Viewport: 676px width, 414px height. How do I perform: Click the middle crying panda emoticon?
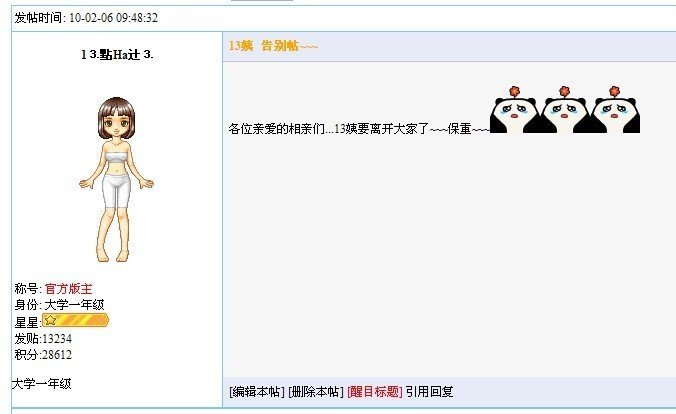tap(564, 110)
